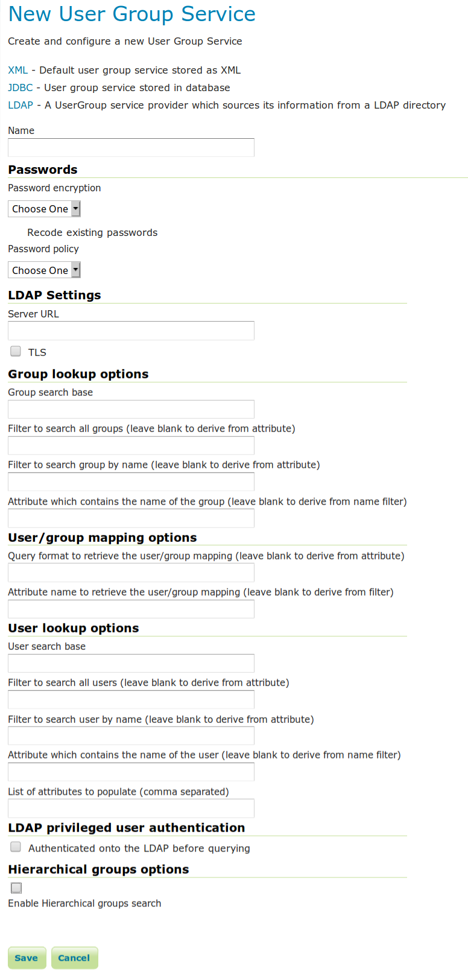Check Authenticated onto the LDAP before querying

click(16, 847)
